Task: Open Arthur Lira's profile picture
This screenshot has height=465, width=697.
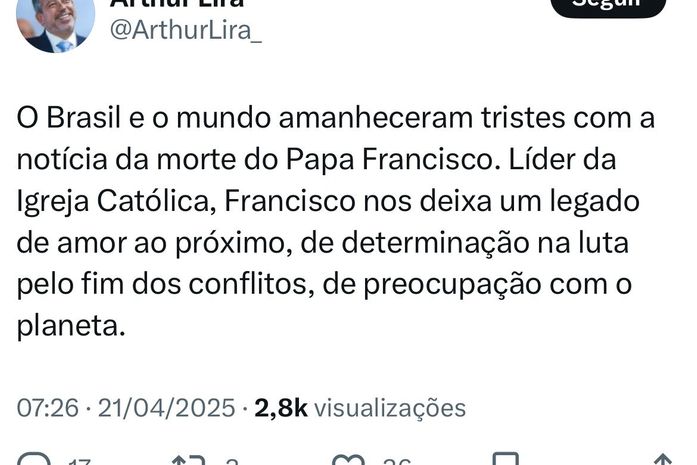Action: coord(55,20)
